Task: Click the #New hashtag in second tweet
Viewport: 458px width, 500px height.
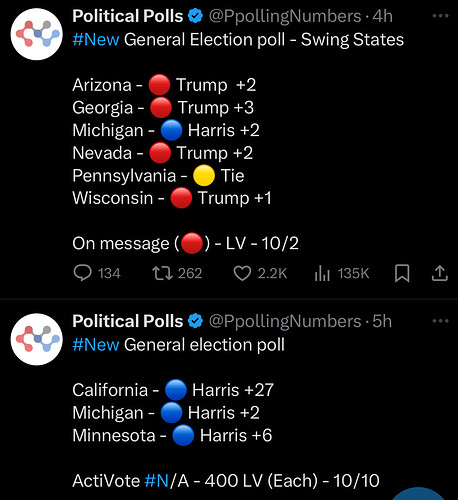Action: pyautogui.click(x=96, y=345)
